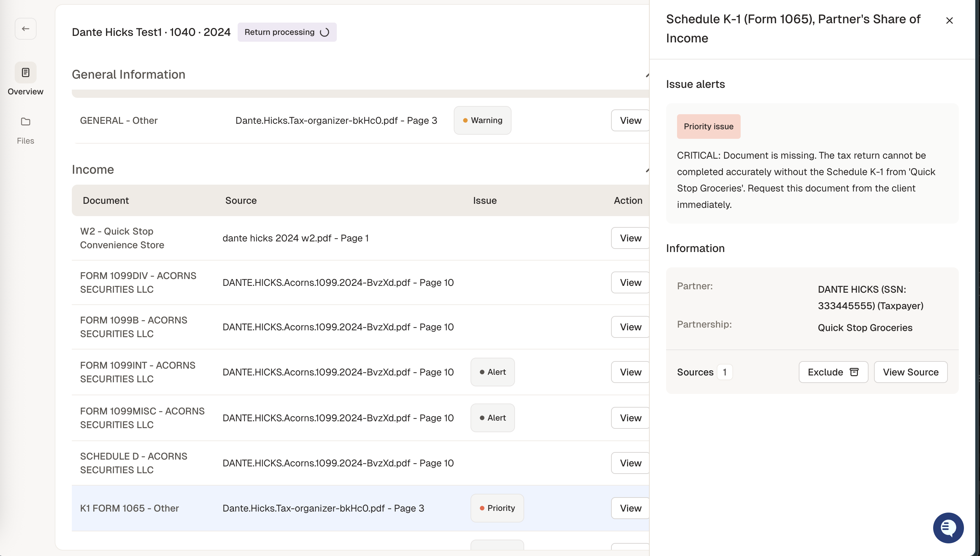This screenshot has width=980, height=556.
Task: Exclude the Schedule K-1 document
Action: pyautogui.click(x=833, y=372)
